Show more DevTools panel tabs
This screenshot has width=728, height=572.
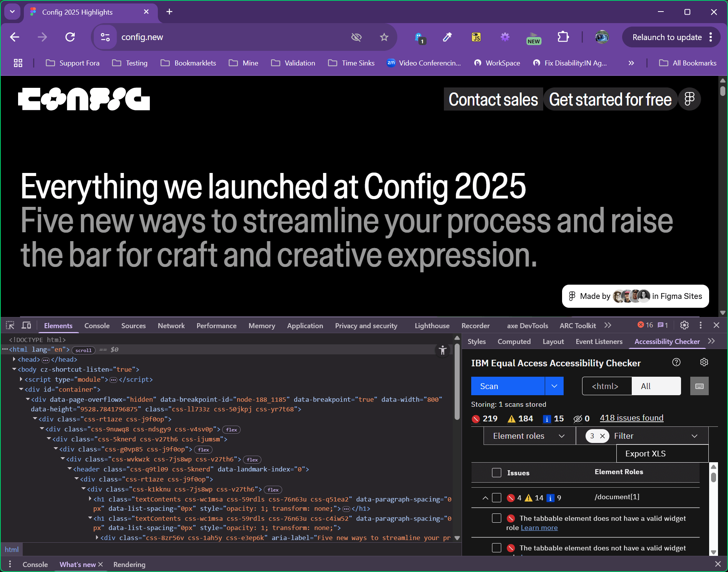tap(608, 325)
